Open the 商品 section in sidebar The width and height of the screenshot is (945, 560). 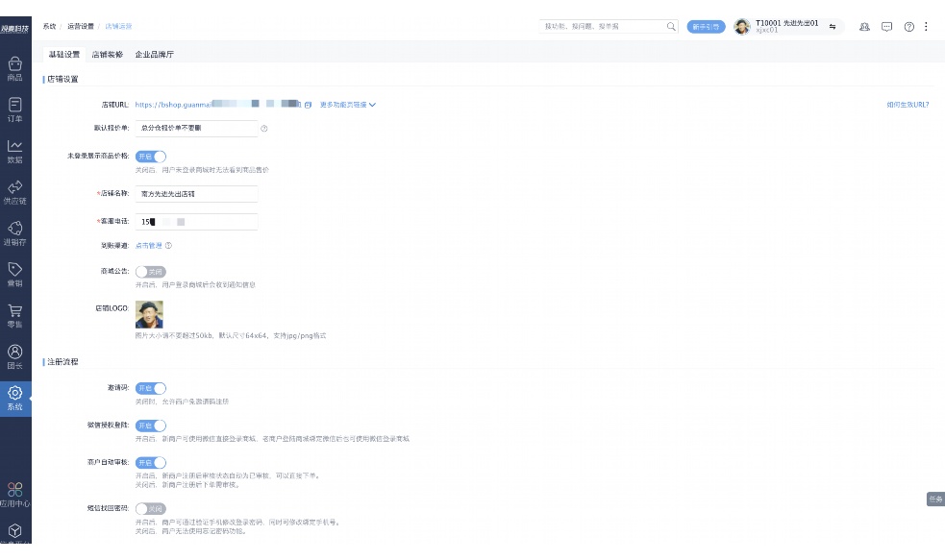tap(14, 70)
